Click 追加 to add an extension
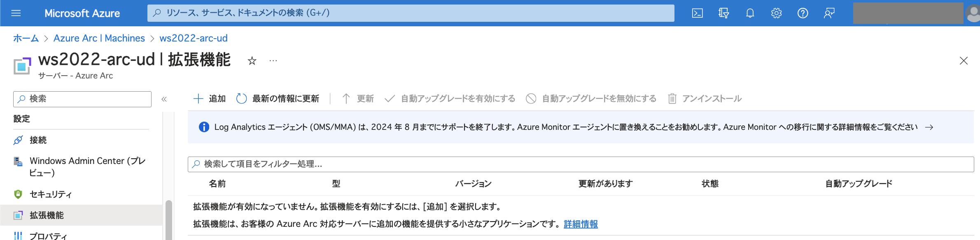The height and width of the screenshot is (240, 980). pyautogui.click(x=210, y=99)
